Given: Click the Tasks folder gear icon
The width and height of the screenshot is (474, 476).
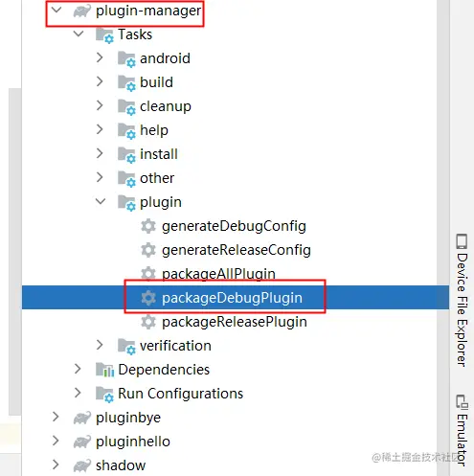Looking at the screenshot, I should pyautogui.click(x=104, y=35).
